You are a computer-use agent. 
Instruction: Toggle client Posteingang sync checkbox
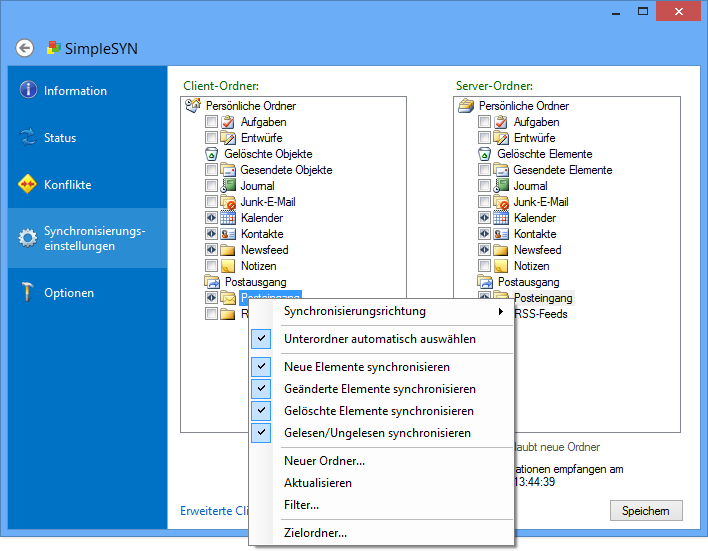pyautogui.click(x=211, y=298)
